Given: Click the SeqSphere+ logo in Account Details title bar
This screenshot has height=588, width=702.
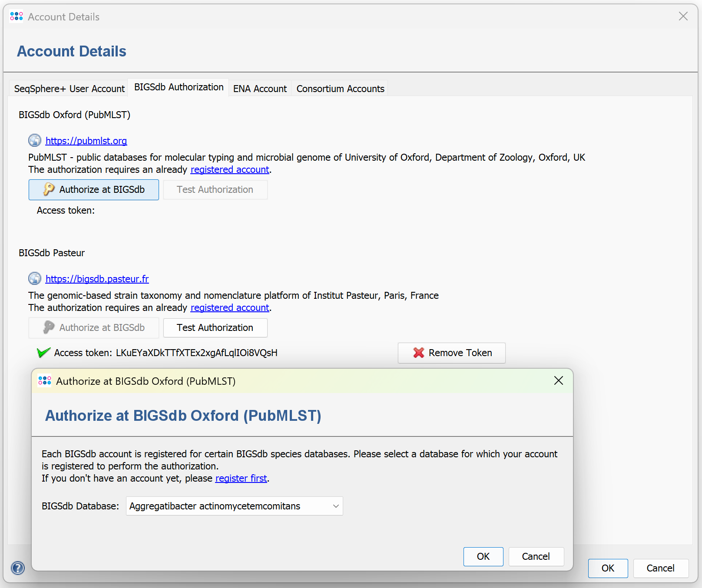Looking at the screenshot, I should point(17,17).
